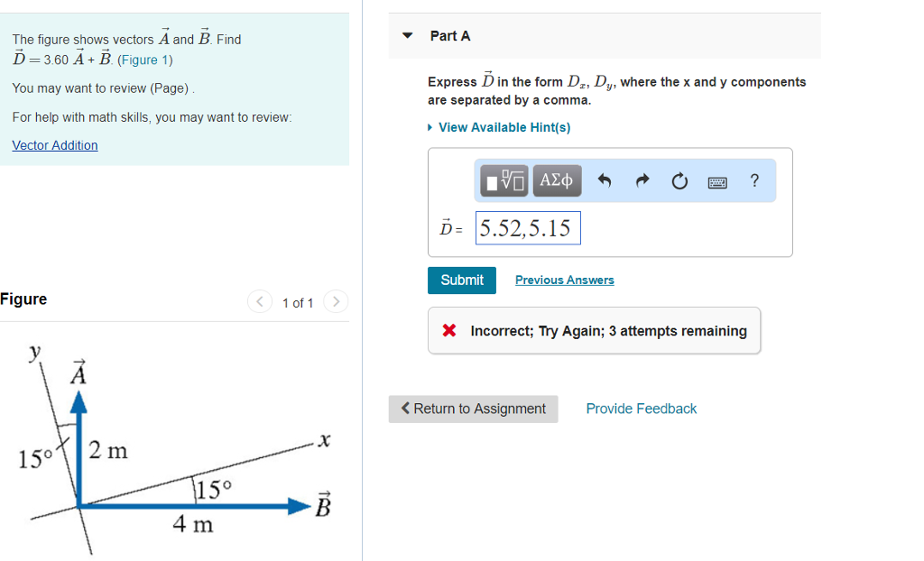Click the next figure arrow beside 1 of 1
The image size is (924, 561).
pyautogui.click(x=335, y=302)
